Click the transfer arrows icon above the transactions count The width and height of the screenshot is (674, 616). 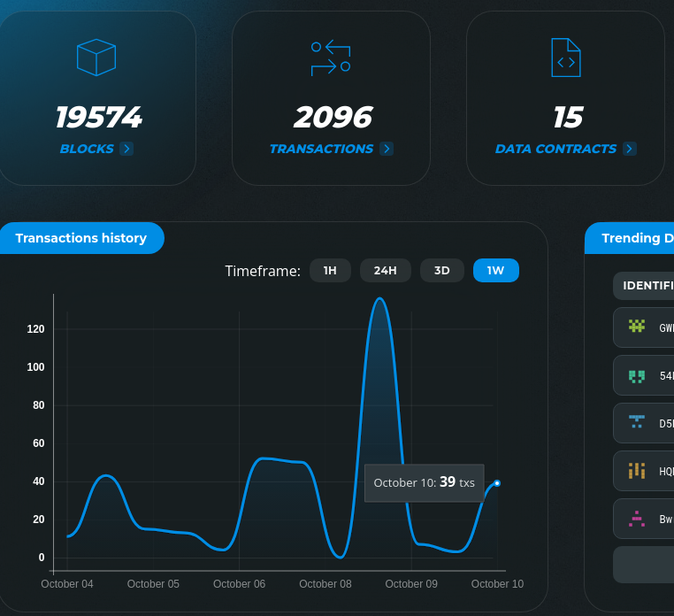331,58
